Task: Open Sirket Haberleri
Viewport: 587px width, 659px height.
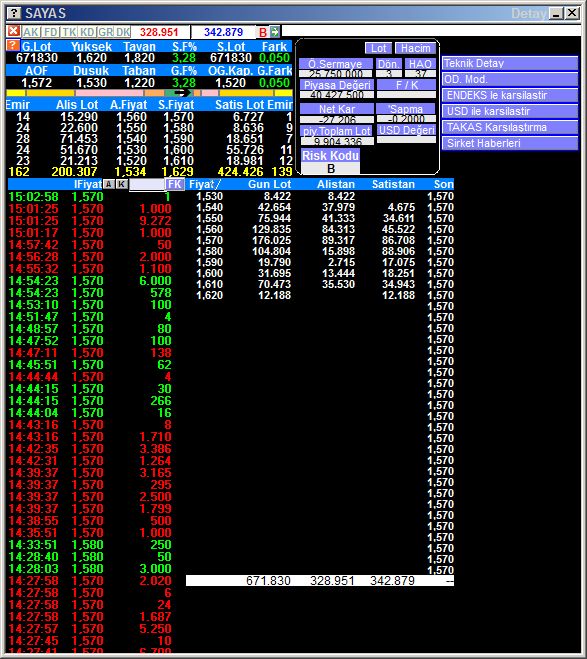Action: pyautogui.click(x=510, y=143)
